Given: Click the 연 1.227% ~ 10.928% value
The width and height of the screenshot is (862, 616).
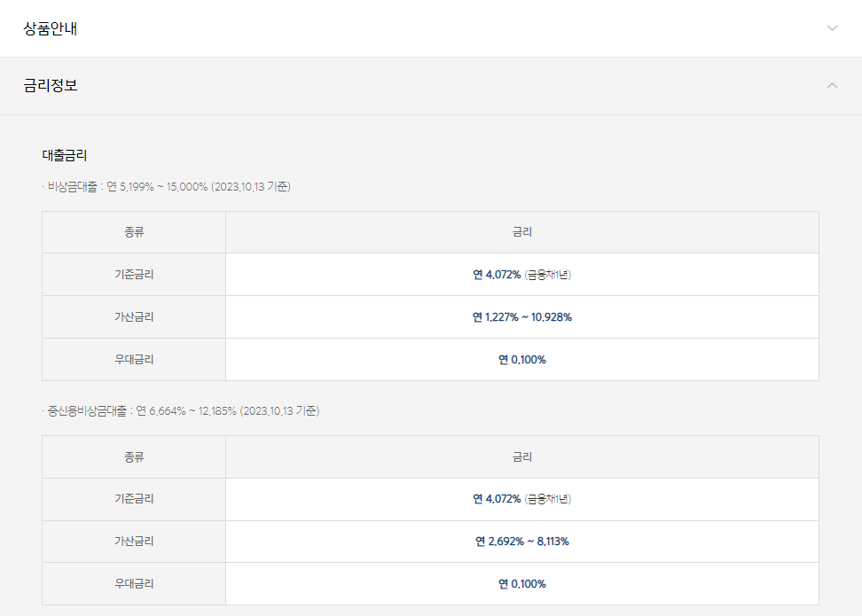Looking at the screenshot, I should tap(521, 317).
